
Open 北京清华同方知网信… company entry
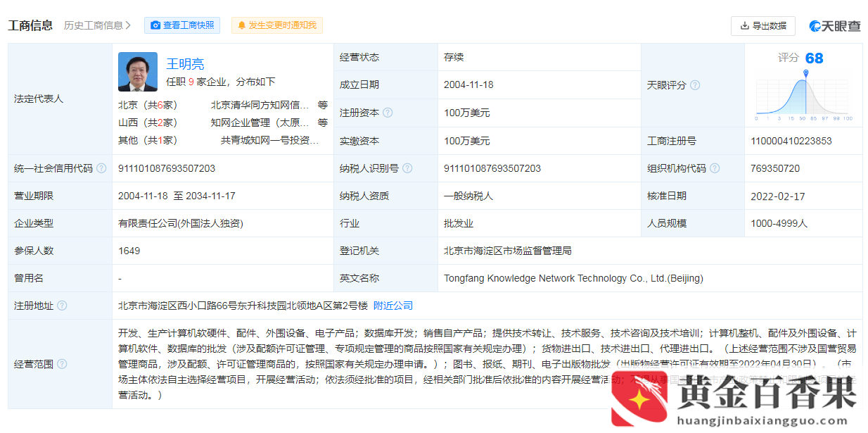[260, 105]
